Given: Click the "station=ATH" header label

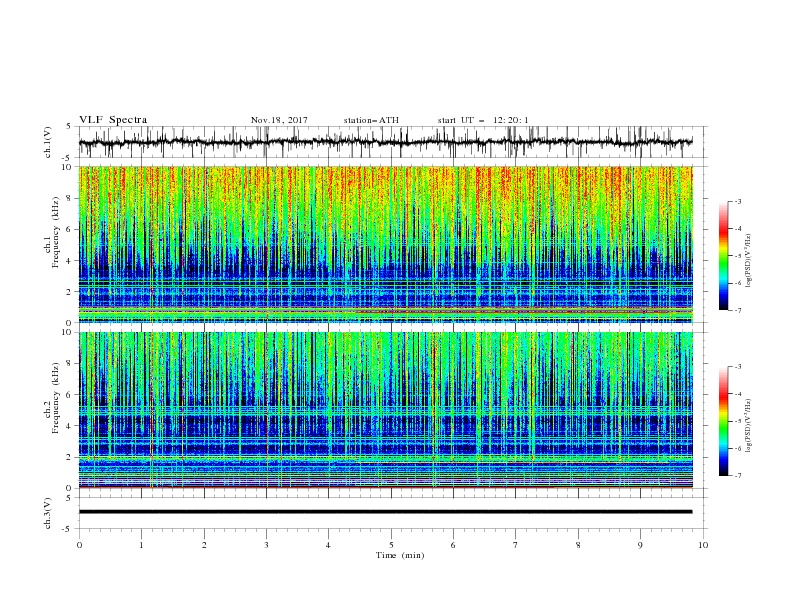Looking at the screenshot, I should 371,120.
